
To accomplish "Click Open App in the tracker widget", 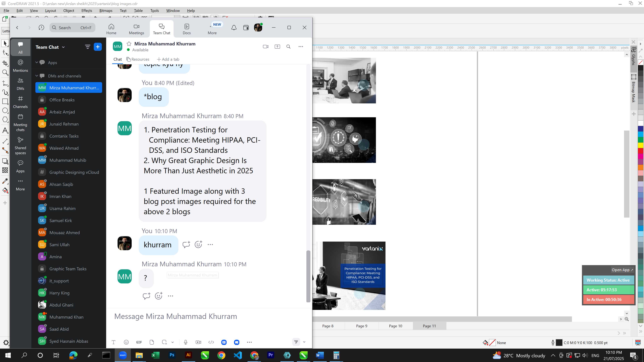I will click(622, 270).
